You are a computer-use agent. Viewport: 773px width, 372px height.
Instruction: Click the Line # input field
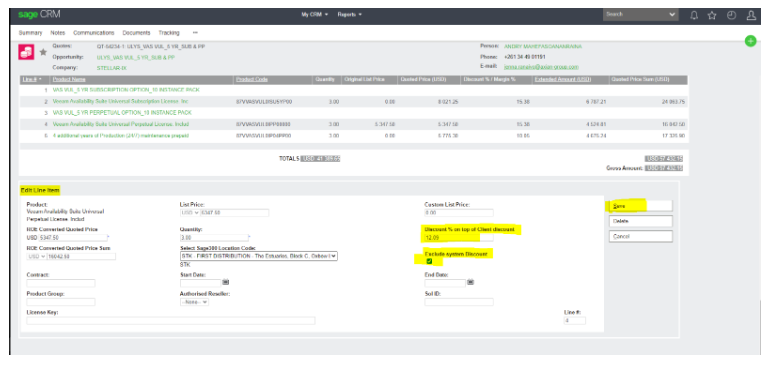pos(575,321)
